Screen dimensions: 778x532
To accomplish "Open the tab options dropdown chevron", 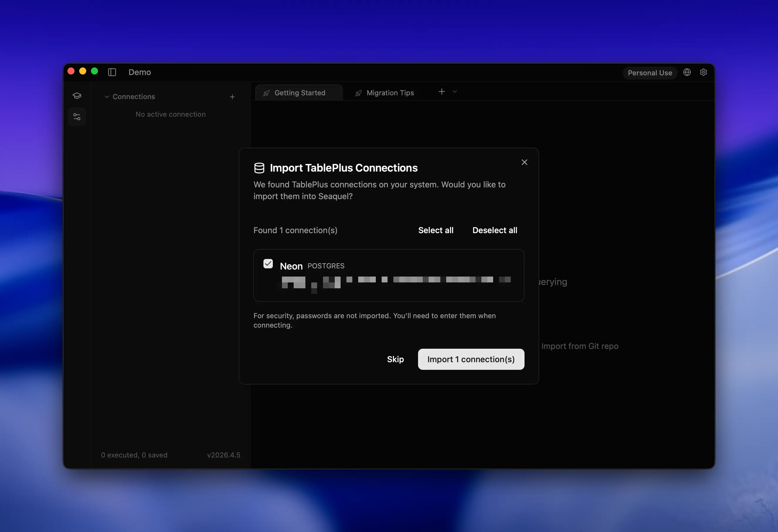I will point(455,92).
